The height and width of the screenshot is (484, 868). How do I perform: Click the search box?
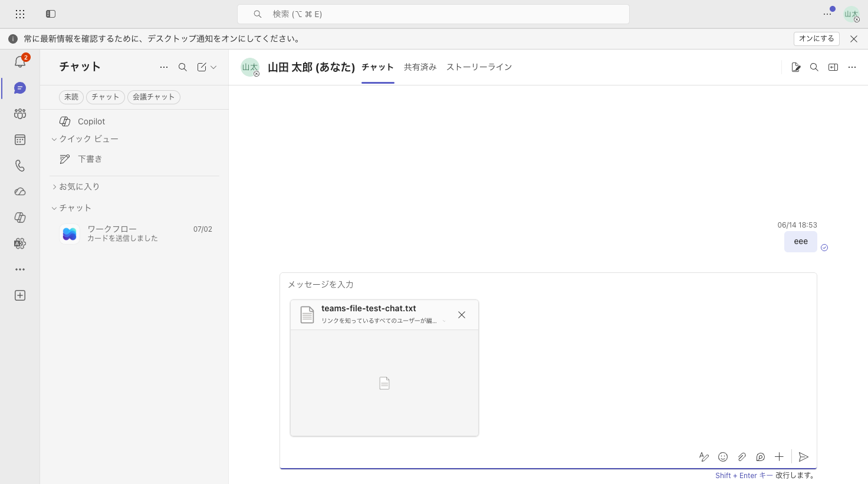point(433,14)
